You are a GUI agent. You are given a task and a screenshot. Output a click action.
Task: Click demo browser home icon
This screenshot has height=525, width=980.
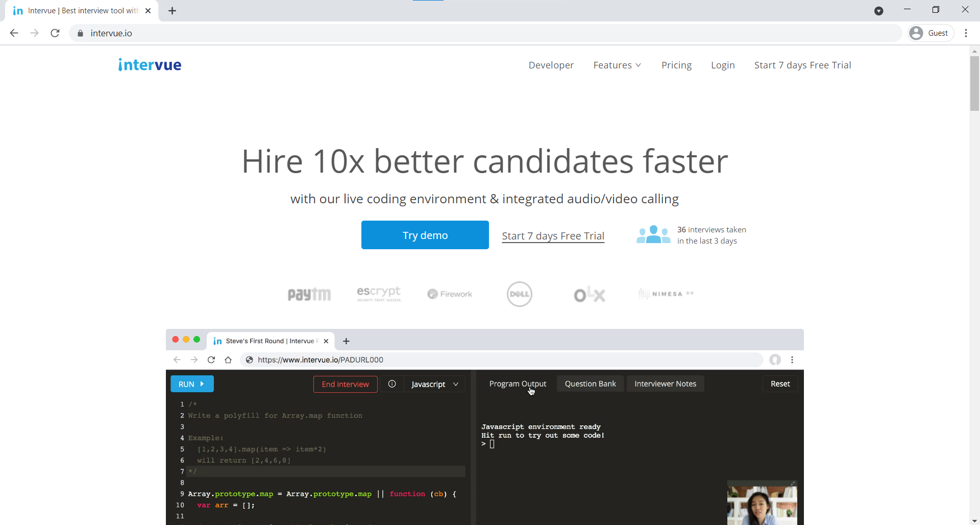pyautogui.click(x=228, y=360)
